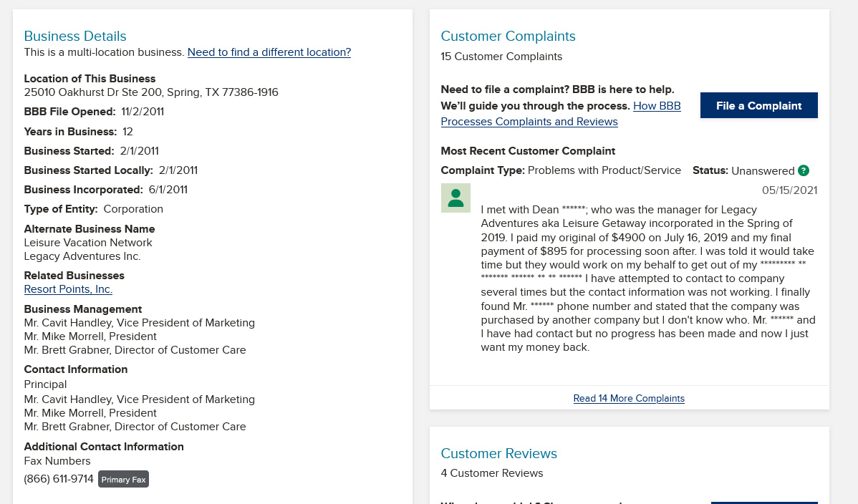This screenshot has height=504, width=858.
Task: Click 'Leisure Vacation Network' alternate name
Action: coord(88,243)
